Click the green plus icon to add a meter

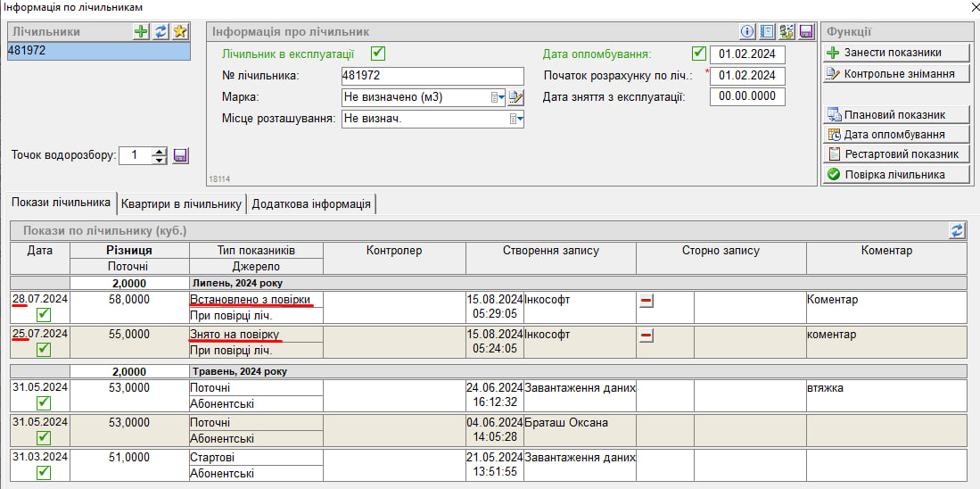(141, 31)
